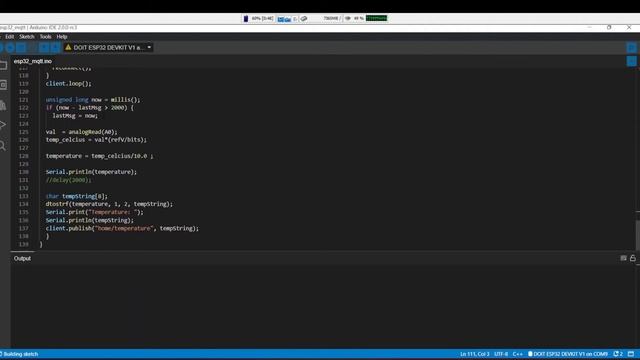This screenshot has height=360, width=640.
Task: Open the Tools menu
Action: pyautogui.click(x=45, y=37)
